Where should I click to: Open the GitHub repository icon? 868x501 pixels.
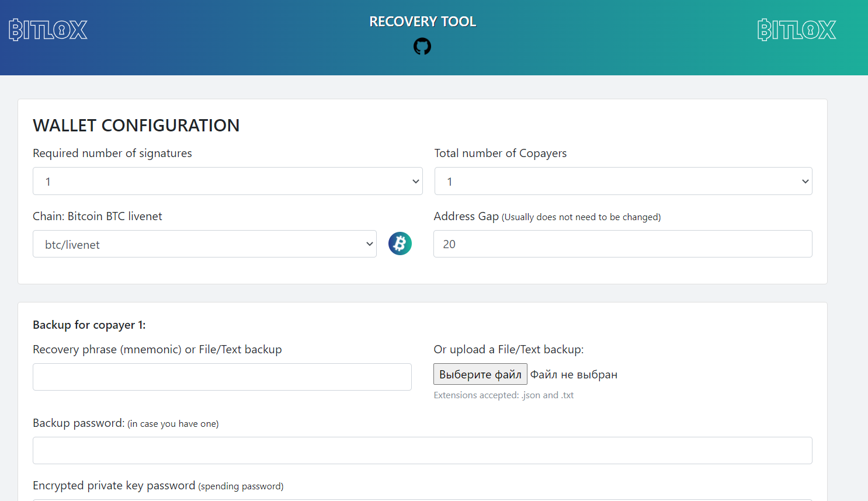(x=422, y=46)
